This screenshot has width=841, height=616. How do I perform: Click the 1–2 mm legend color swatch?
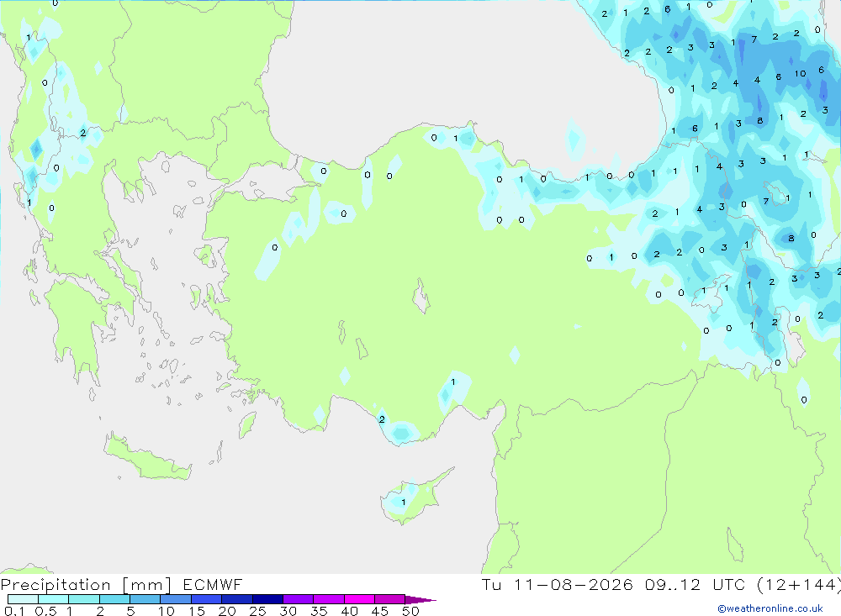tap(83, 599)
